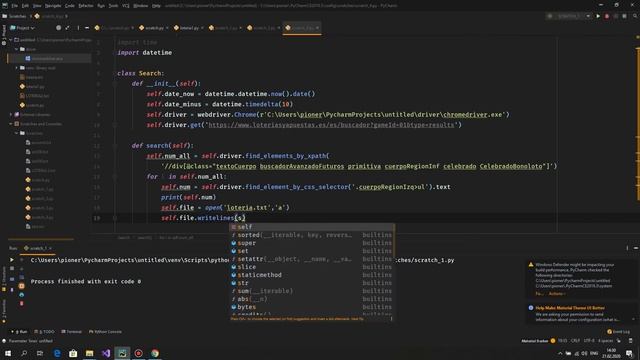Collapse Scratches and Consoles node

coord(11,124)
